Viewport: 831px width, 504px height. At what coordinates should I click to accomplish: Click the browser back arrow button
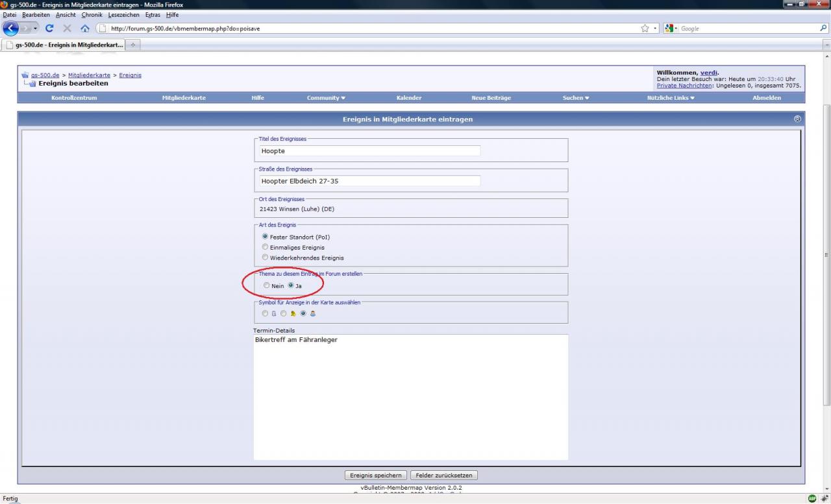click(x=11, y=29)
